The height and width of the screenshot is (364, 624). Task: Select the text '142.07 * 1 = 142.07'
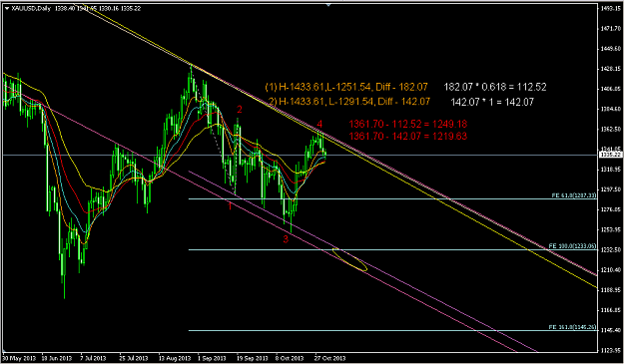(x=492, y=102)
